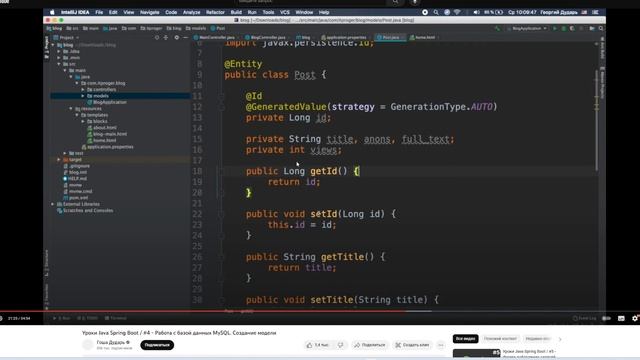This screenshot has width=640, height=360.
Task: Select blog-main.html in project tree
Action: click(107, 134)
